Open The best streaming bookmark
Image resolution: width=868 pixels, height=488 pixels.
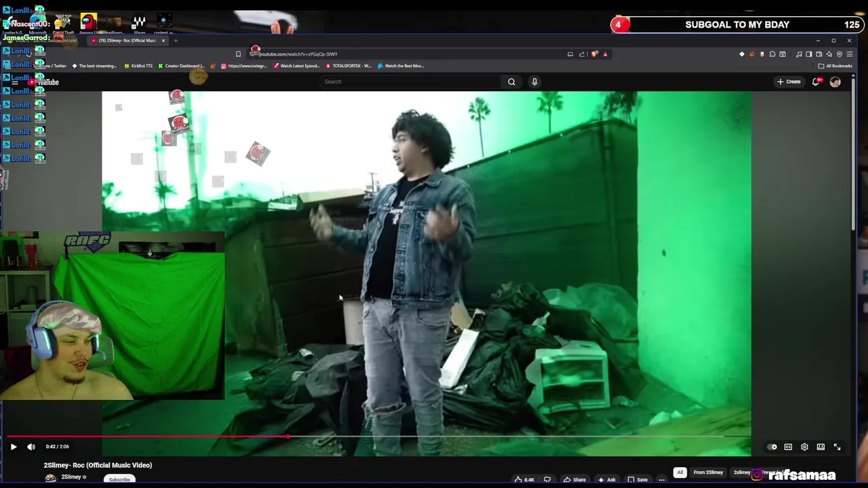(x=94, y=66)
